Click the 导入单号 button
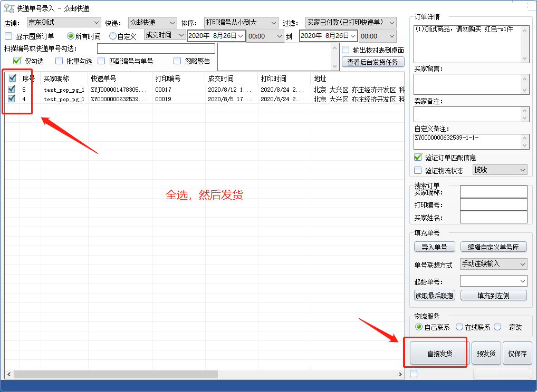The height and width of the screenshot is (392, 537). pyautogui.click(x=434, y=247)
